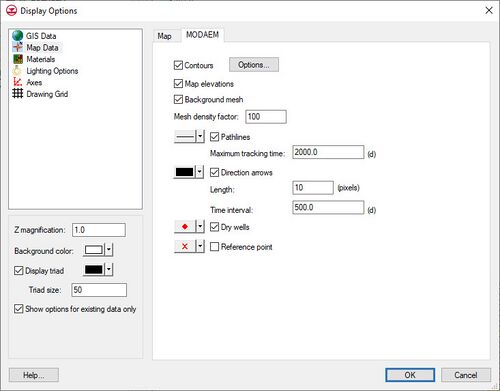
Task: Click the Cancel button
Action: [x=466, y=375]
